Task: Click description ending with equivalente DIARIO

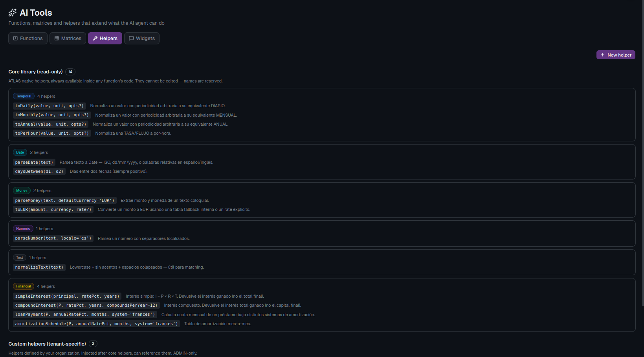Action: coord(158,106)
